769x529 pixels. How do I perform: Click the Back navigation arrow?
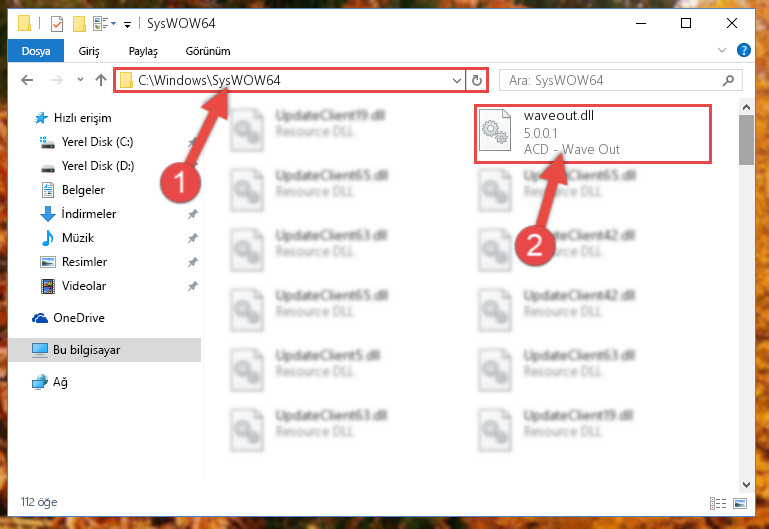point(27,80)
